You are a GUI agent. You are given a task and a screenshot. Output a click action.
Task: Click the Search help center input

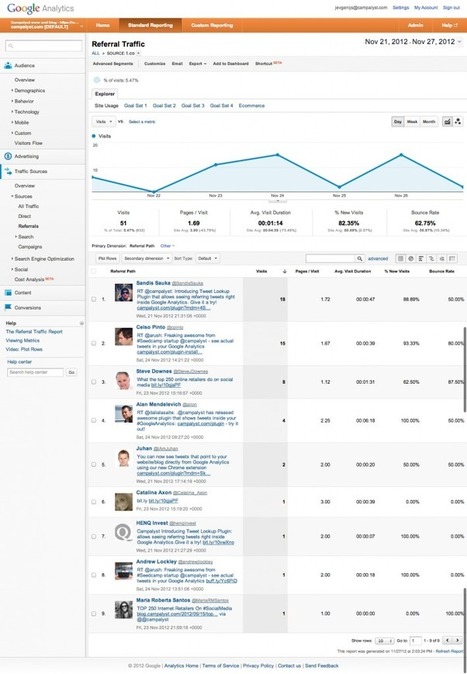click(35, 372)
